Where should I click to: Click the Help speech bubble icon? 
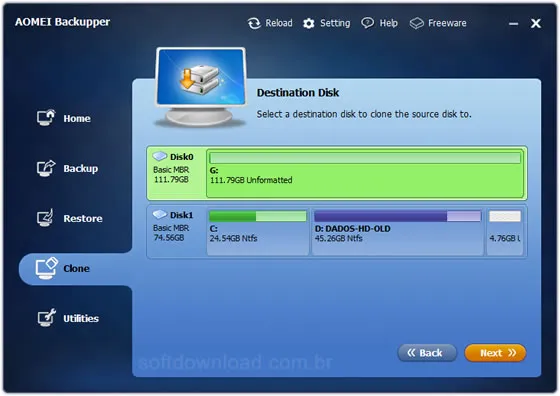point(368,23)
